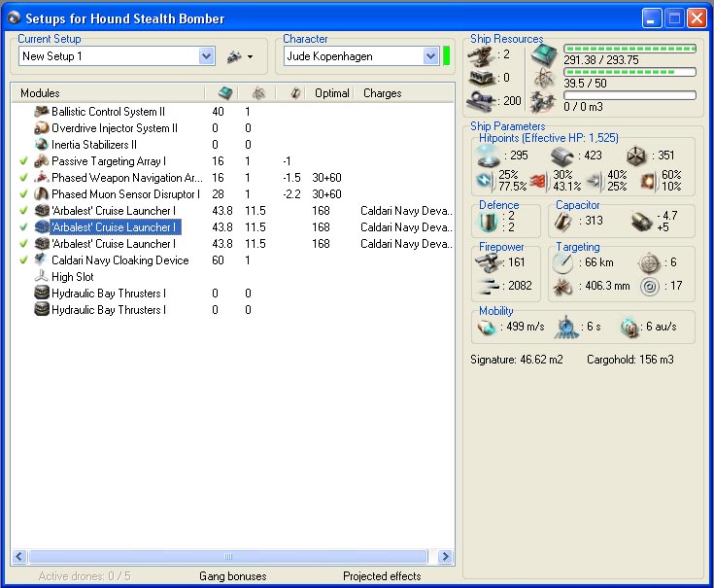Click the Inertia Stabilizers II module icon

42,145
